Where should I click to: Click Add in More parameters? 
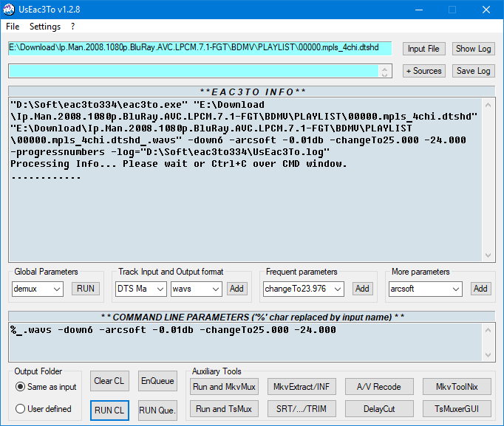[x=480, y=289]
